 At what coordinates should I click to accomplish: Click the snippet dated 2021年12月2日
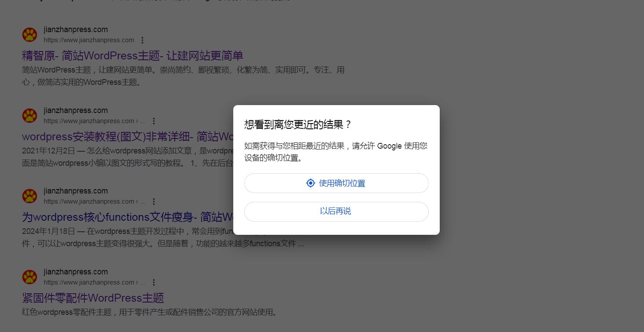[x=128, y=157]
